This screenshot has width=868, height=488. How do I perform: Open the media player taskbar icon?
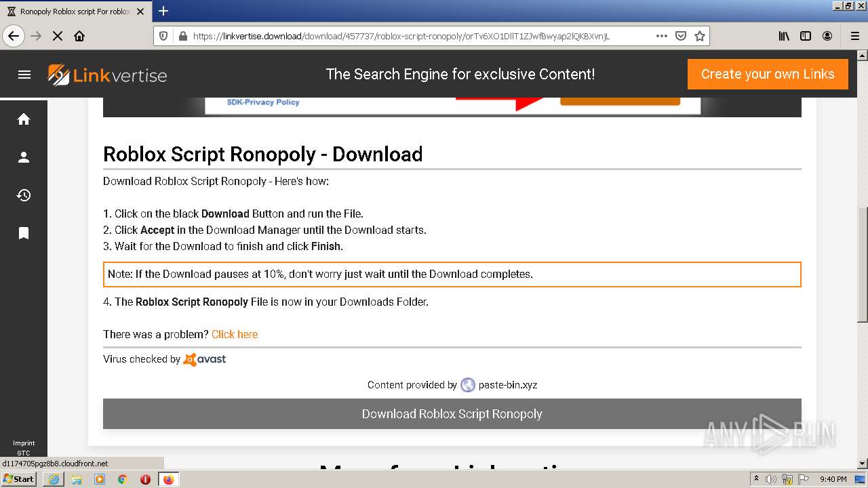tap(100, 479)
